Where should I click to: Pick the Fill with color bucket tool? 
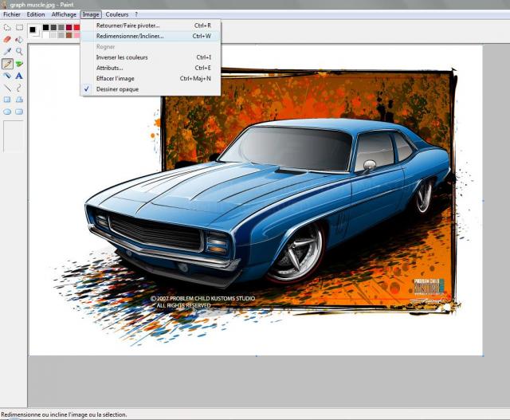[19, 39]
